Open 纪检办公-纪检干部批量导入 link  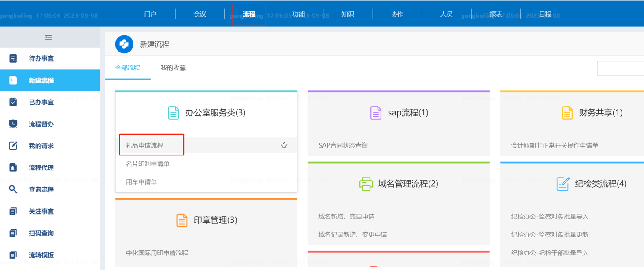coord(550,253)
